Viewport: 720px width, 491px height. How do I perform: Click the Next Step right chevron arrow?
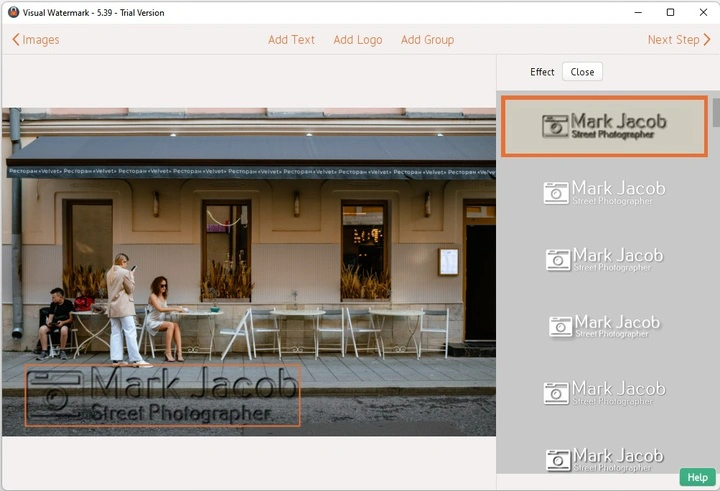[x=707, y=40]
